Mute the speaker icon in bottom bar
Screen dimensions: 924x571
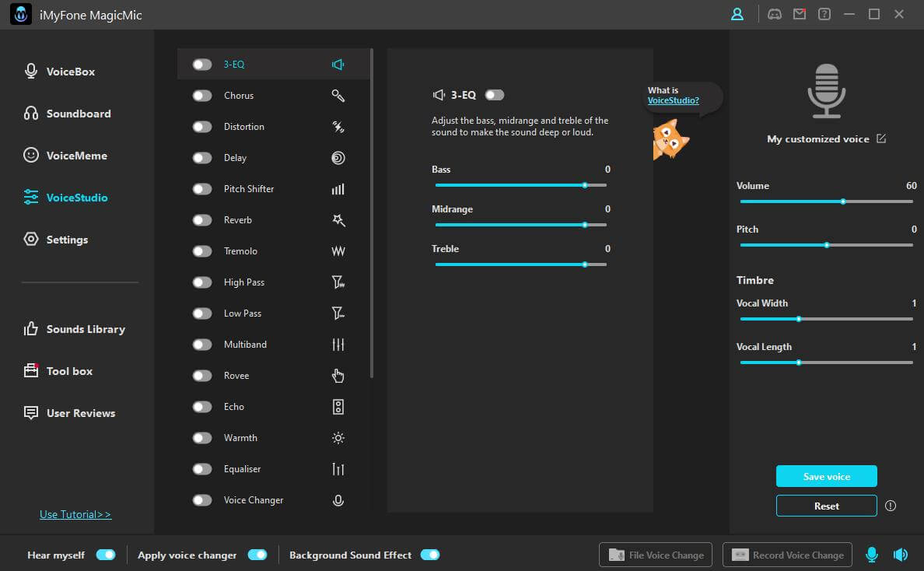[x=900, y=555]
